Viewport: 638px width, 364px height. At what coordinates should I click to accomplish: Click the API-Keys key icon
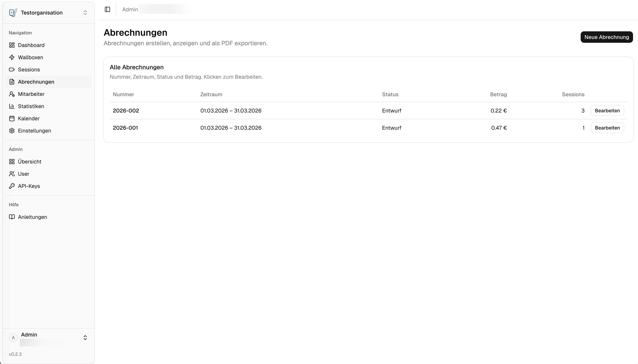click(12, 186)
